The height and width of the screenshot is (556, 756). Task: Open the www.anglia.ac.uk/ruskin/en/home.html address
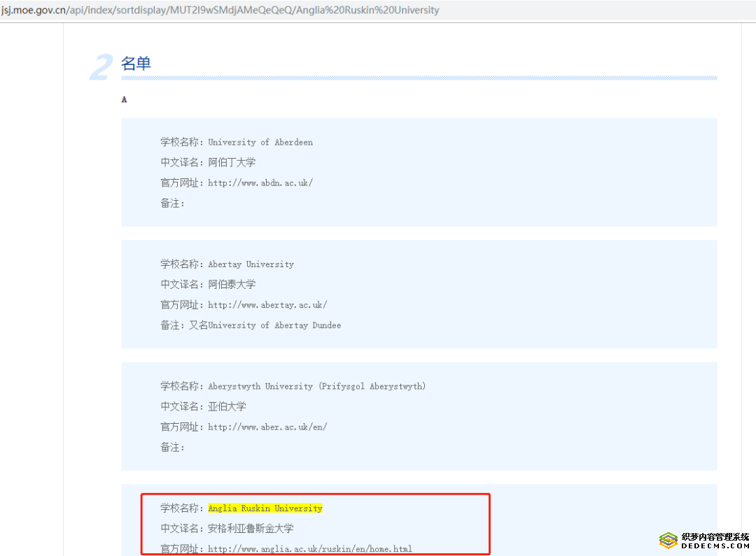pos(310,549)
